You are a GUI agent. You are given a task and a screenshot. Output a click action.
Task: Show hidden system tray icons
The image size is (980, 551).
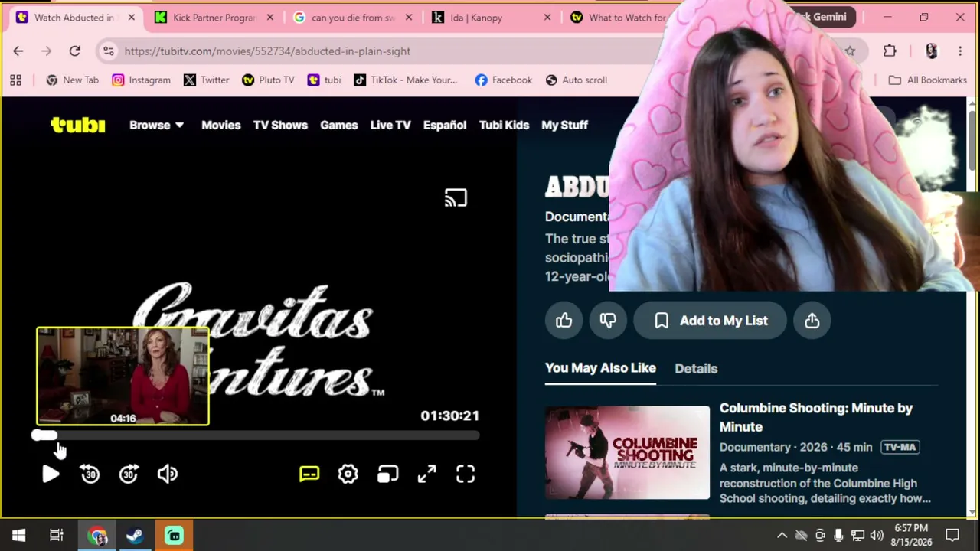coord(782,536)
